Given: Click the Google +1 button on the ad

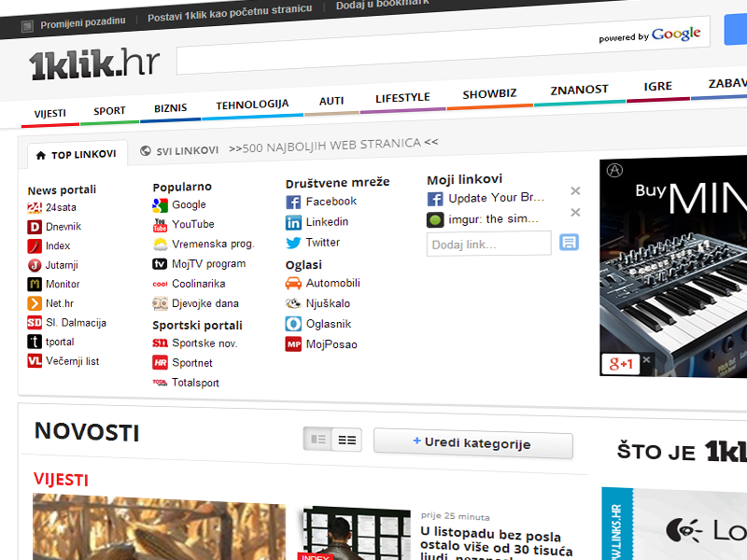Looking at the screenshot, I should click(x=621, y=365).
